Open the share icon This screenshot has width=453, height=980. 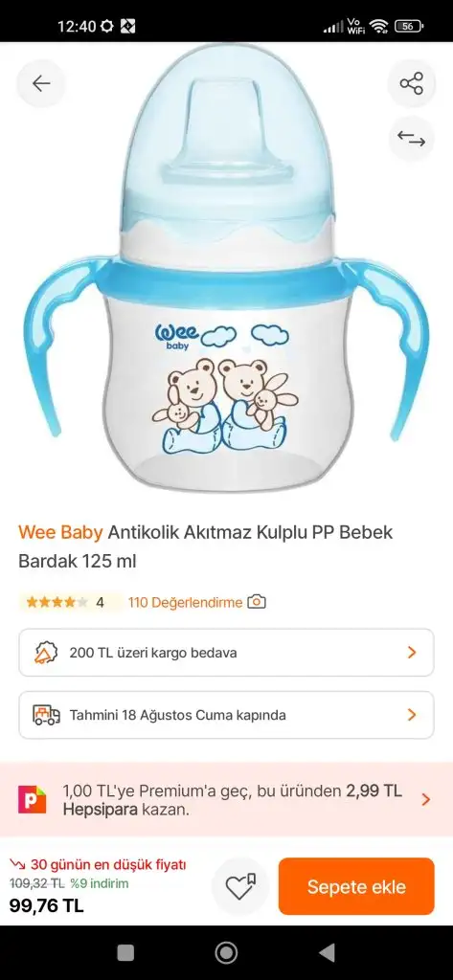click(411, 84)
